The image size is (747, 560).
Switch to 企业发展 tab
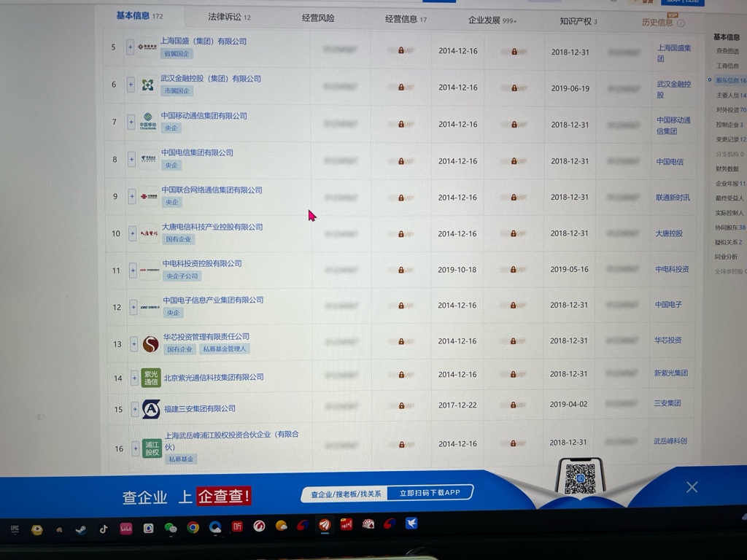(492, 20)
